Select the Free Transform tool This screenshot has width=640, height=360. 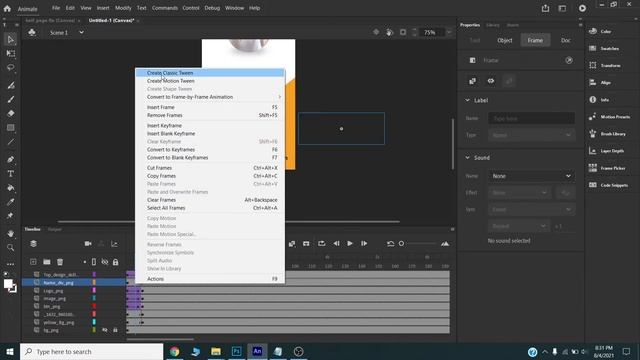coord(11,53)
